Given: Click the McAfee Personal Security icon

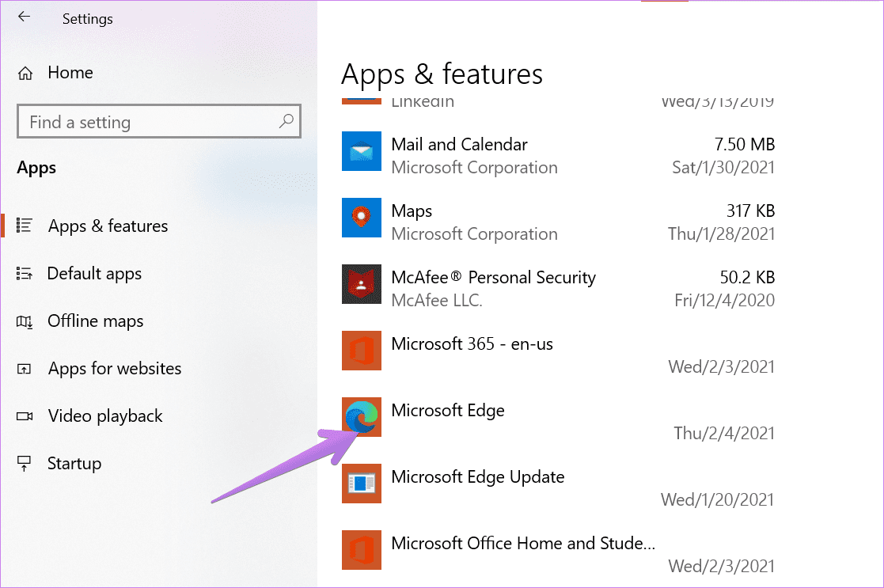Looking at the screenshot, I should point(362,284).
